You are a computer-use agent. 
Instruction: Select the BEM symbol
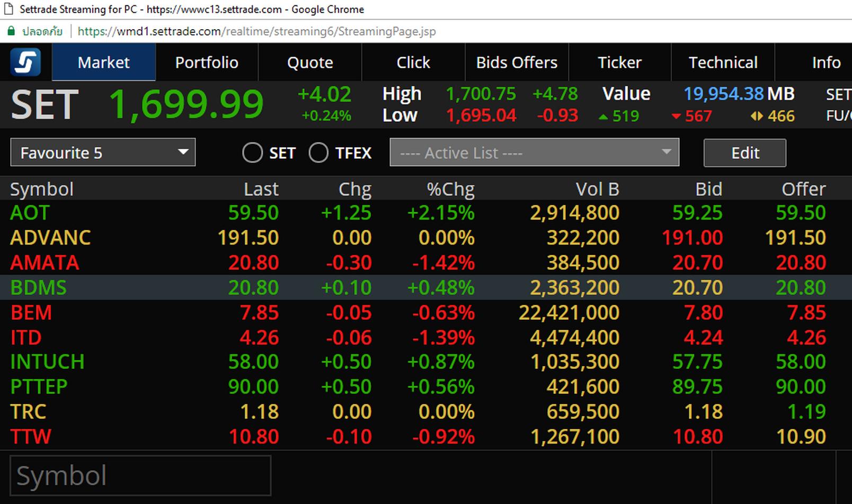pos(31,312)
